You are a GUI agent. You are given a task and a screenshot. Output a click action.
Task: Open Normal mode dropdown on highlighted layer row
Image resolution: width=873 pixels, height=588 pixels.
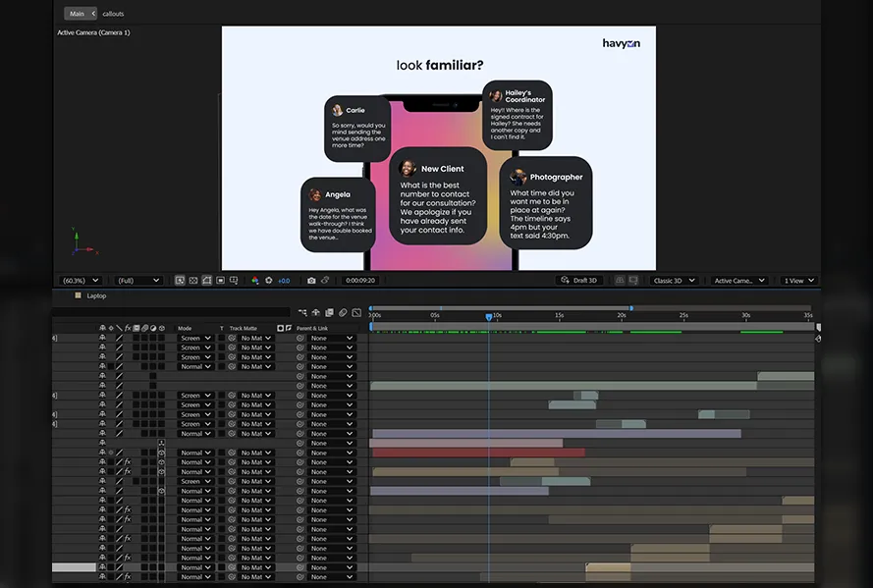[x=194, y=567]
